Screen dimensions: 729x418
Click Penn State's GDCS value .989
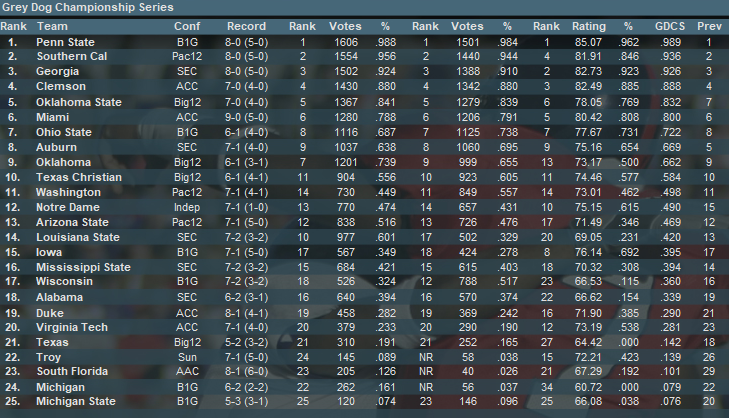coord(670,42)
